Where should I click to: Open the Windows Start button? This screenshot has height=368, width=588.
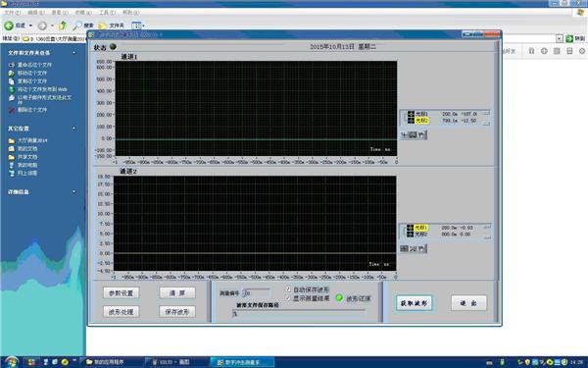coord(11,362)
